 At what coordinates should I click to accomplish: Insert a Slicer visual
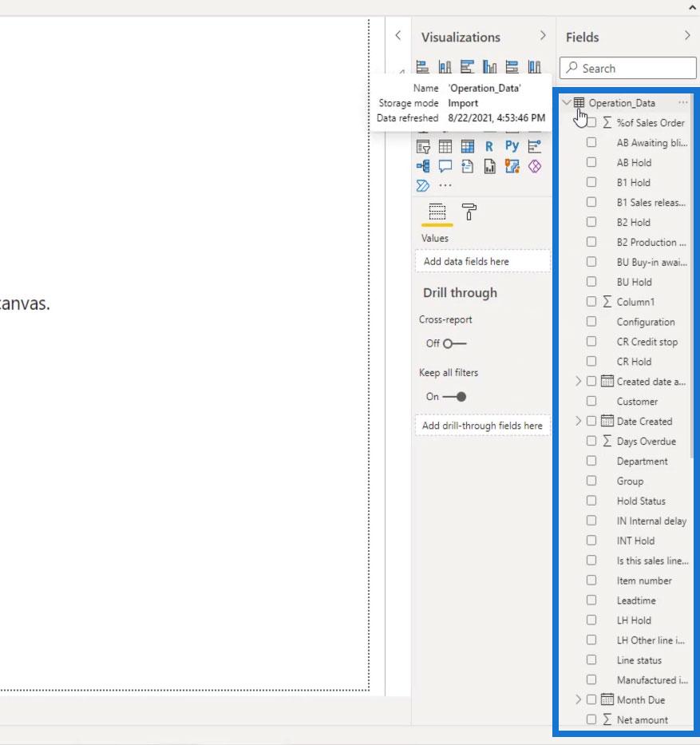pyautogui.click(x=423, y=146)
